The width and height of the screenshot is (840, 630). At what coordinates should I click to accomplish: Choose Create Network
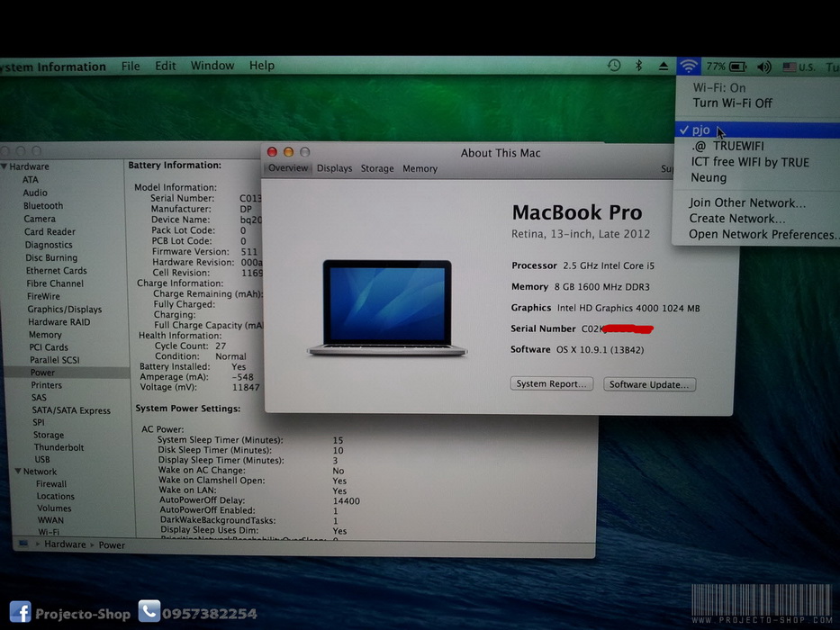[736, 218]
